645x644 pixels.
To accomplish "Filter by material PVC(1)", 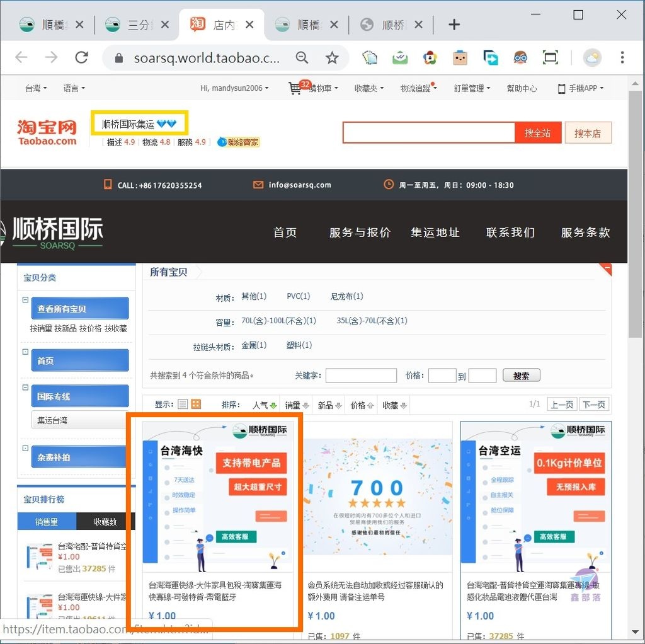I will pos(298,296).
